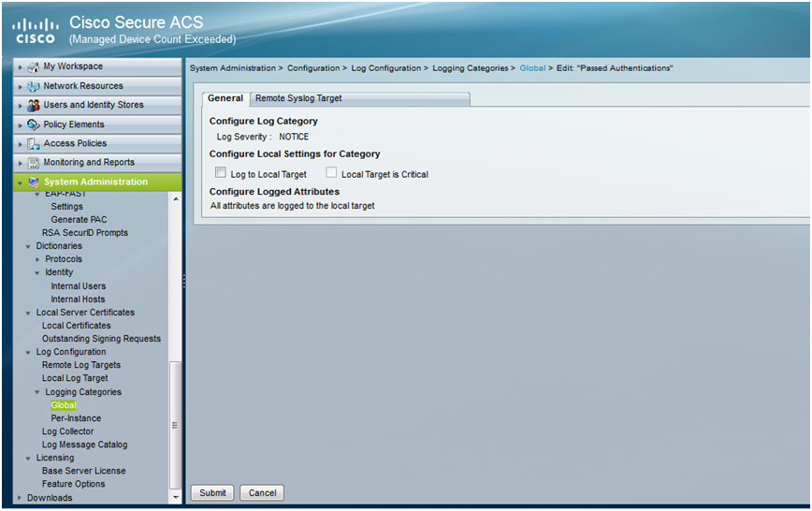Click sidebar scrollbar up arrow
This screenshot has width=812, height=511.
[176, 198]
